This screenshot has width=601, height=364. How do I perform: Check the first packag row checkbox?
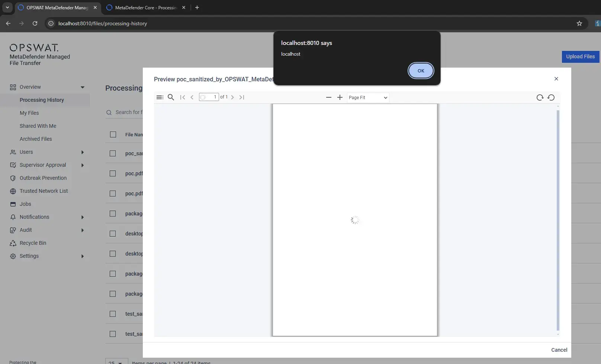[x=113, y=214]
